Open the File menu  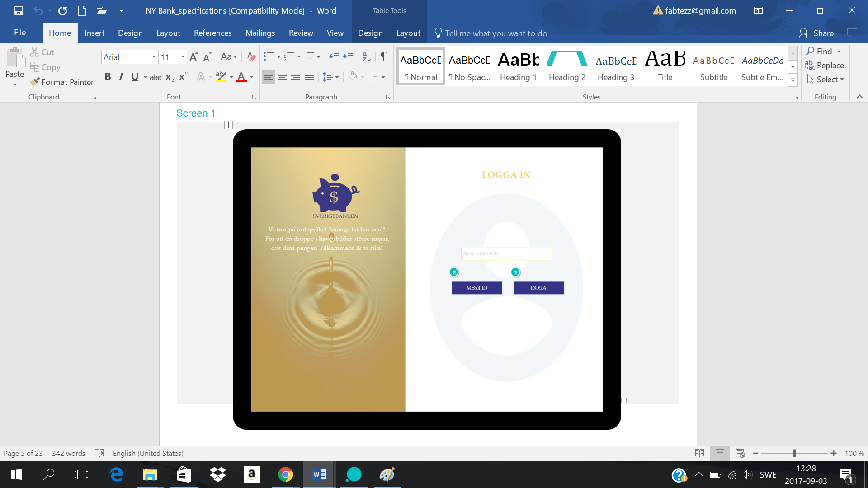20,33
